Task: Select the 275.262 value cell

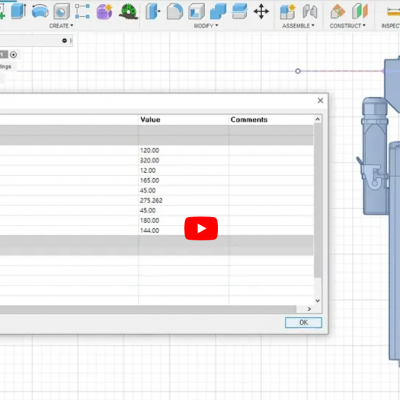Action: pyautogui.click(x=184, y=200)
